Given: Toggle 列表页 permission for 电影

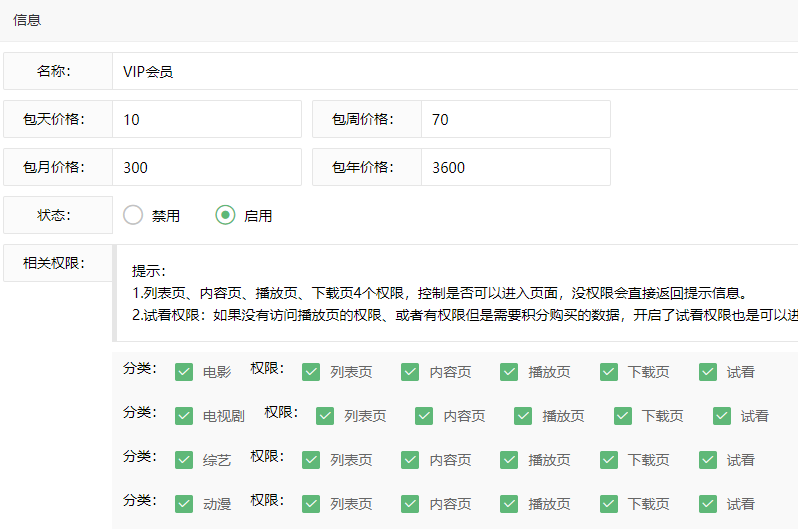Looking at the screenshot, I should point(312,372).
